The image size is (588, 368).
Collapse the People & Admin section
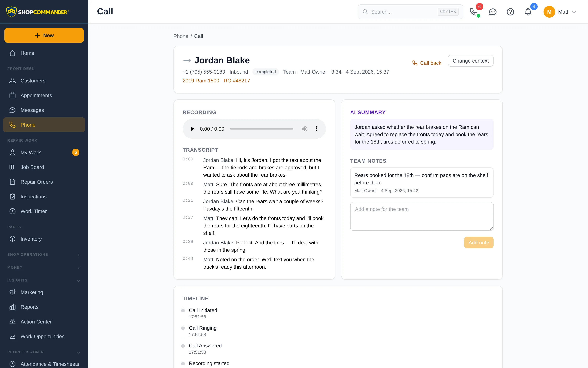[x=44, y=352]
